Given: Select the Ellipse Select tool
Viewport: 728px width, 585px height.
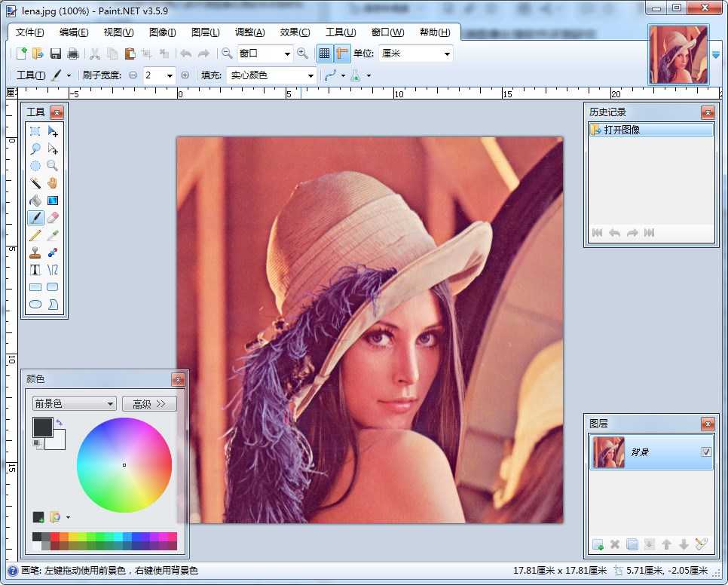Looking at the screenshot, I should click(35, 166).
